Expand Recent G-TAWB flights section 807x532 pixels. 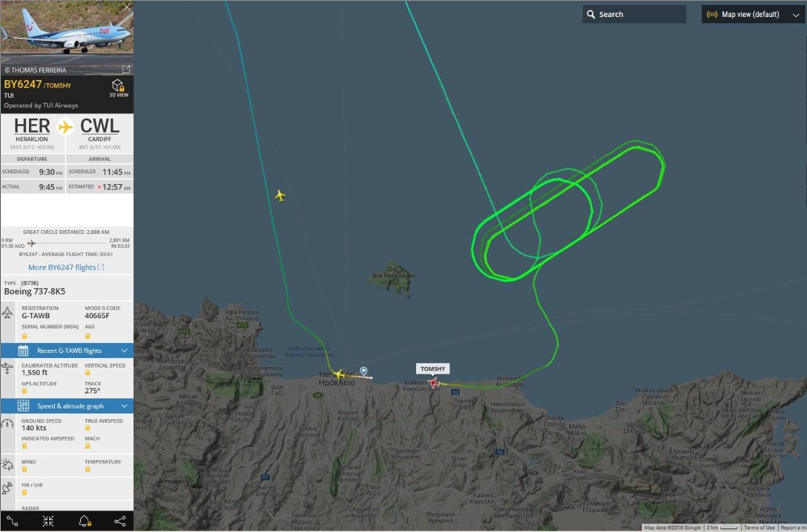pos(67,350)
